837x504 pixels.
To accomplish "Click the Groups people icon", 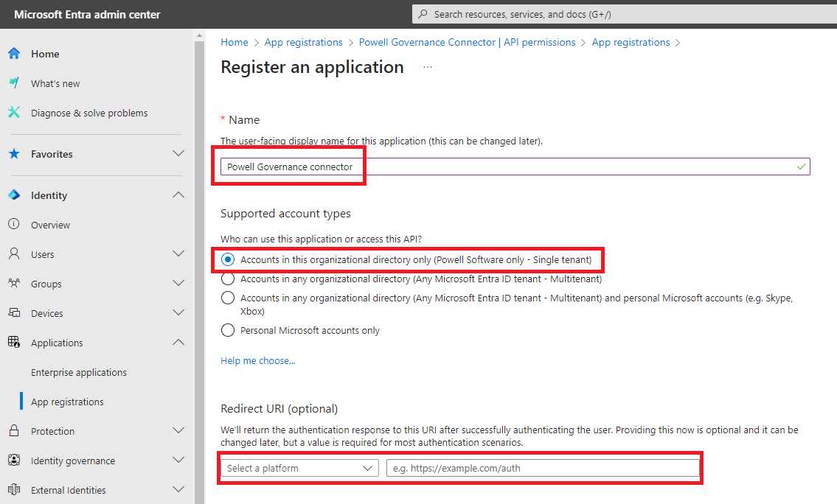I will coord(15,283).
